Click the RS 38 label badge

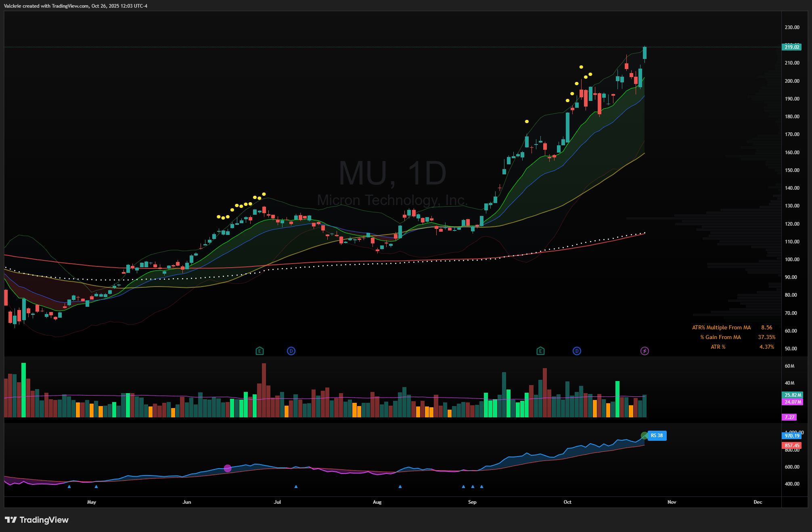click(x=657, y=436)
